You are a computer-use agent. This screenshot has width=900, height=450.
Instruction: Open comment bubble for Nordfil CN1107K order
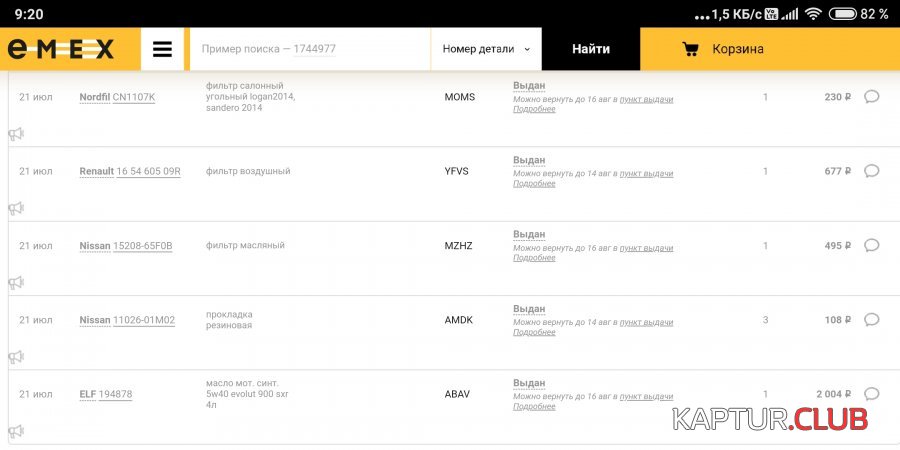871,96
